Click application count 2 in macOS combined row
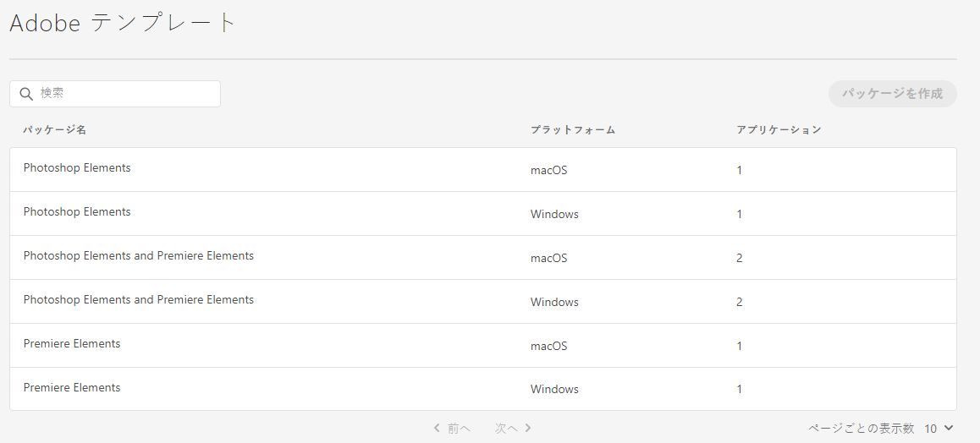This screenshot has width=980, height=443. (x=740, y=258)
